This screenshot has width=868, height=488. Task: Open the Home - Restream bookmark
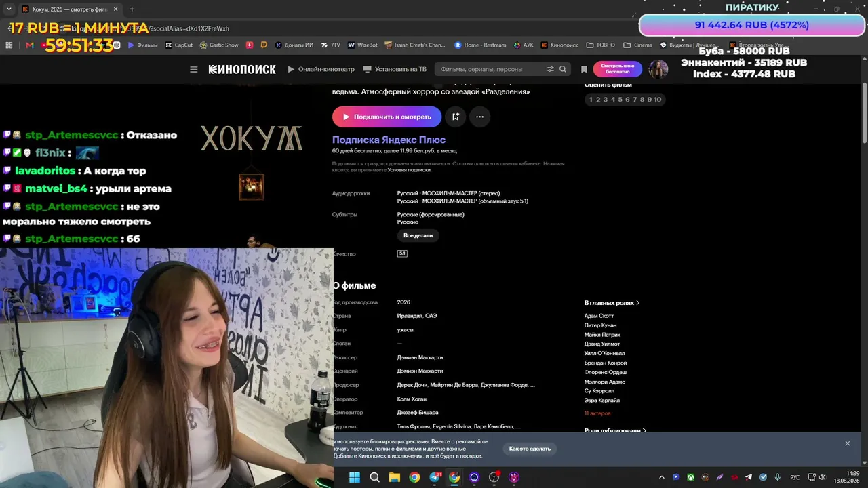(x=480, y=45)
